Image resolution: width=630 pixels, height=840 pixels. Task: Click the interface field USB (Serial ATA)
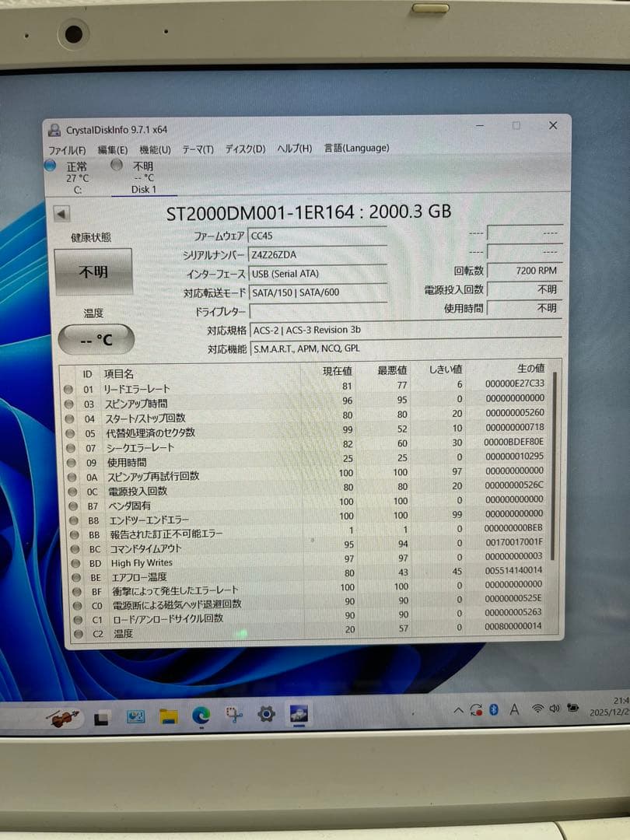coord(318,274)
